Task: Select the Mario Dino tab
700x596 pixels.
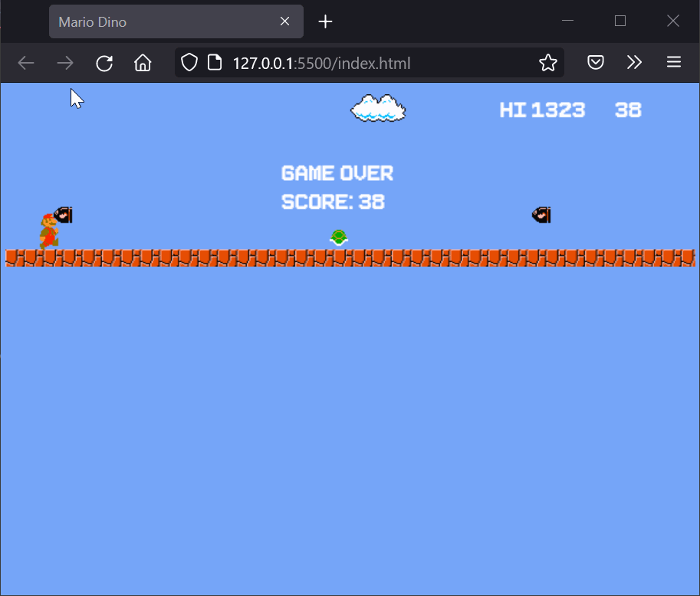Action: coord(176,21)
